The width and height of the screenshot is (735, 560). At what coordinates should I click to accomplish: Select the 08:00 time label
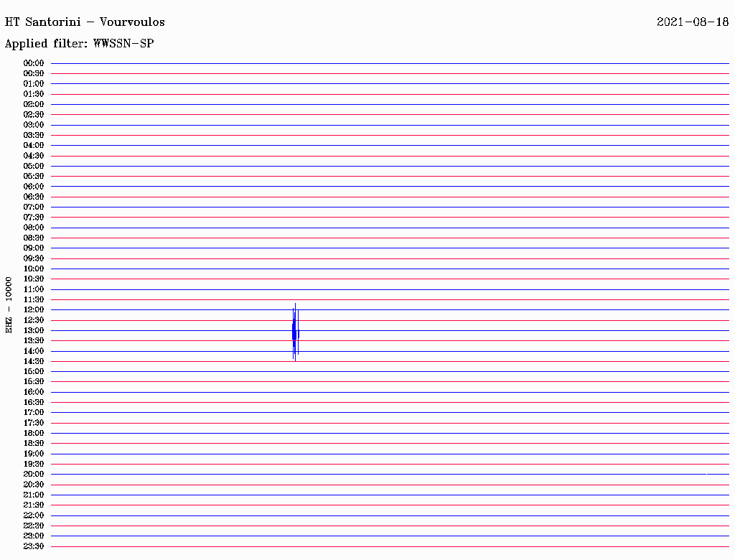click(x=34, y=228)
